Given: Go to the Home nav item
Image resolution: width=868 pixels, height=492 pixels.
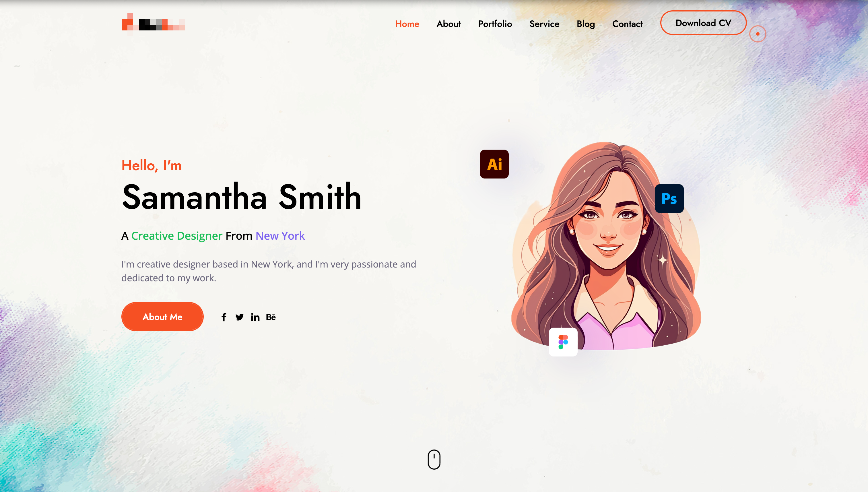Looking at the screenshot, I should click(x=407, y=24).
